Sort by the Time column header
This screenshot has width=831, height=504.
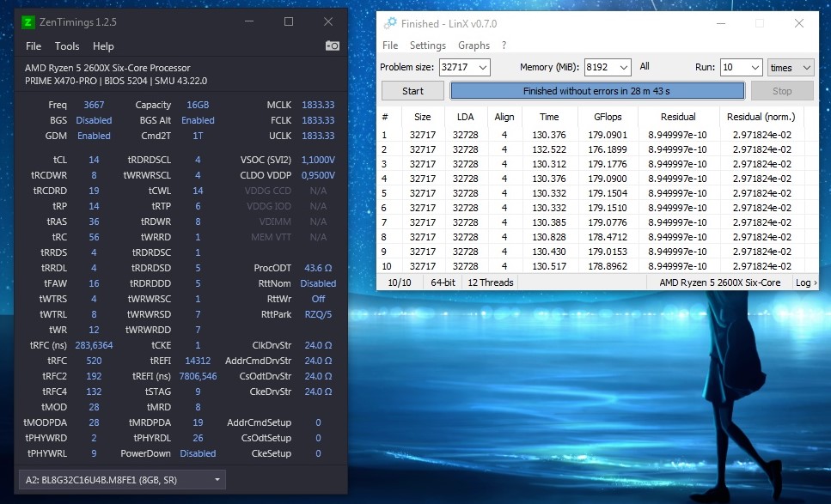549,117
